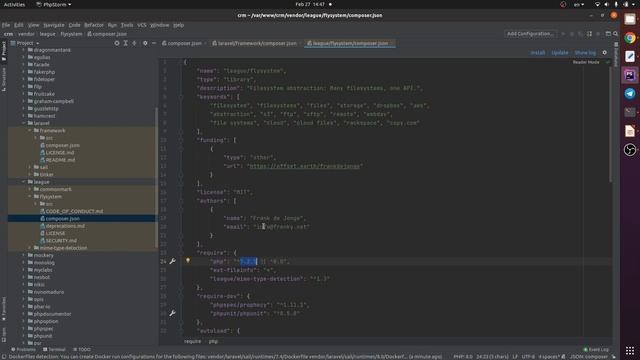The image size is (640, 360).
Task: Open the terminal dock icon
Action: pos(630,112)
